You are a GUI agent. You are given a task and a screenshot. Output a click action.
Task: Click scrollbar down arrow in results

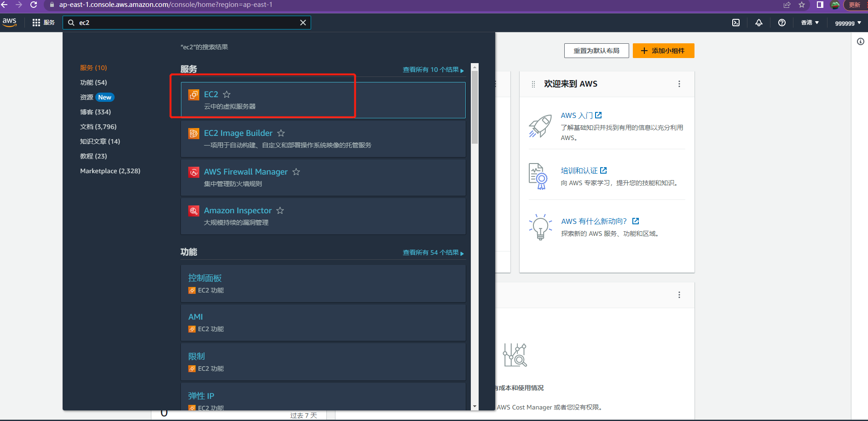pos(475,407)
